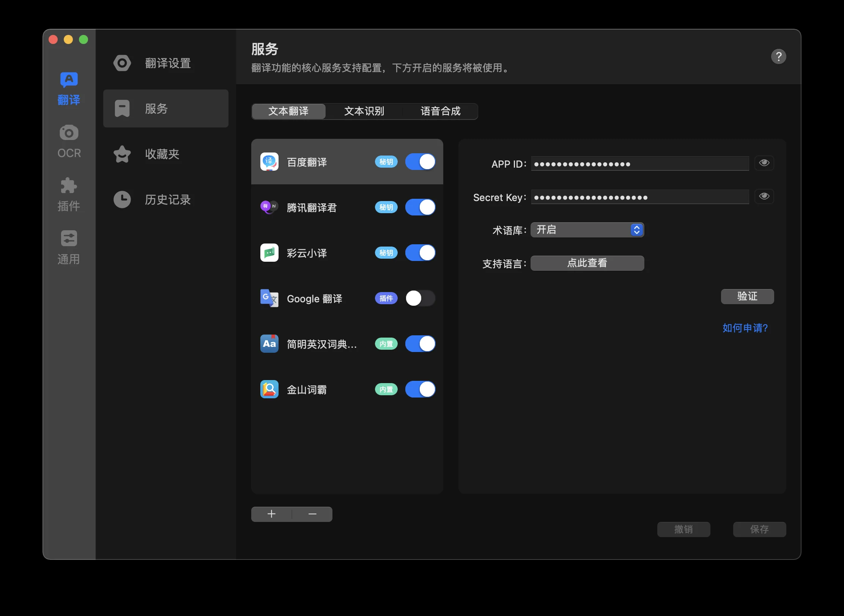Disable the 腾讯翻译君 service toggle

click(420, 207)
